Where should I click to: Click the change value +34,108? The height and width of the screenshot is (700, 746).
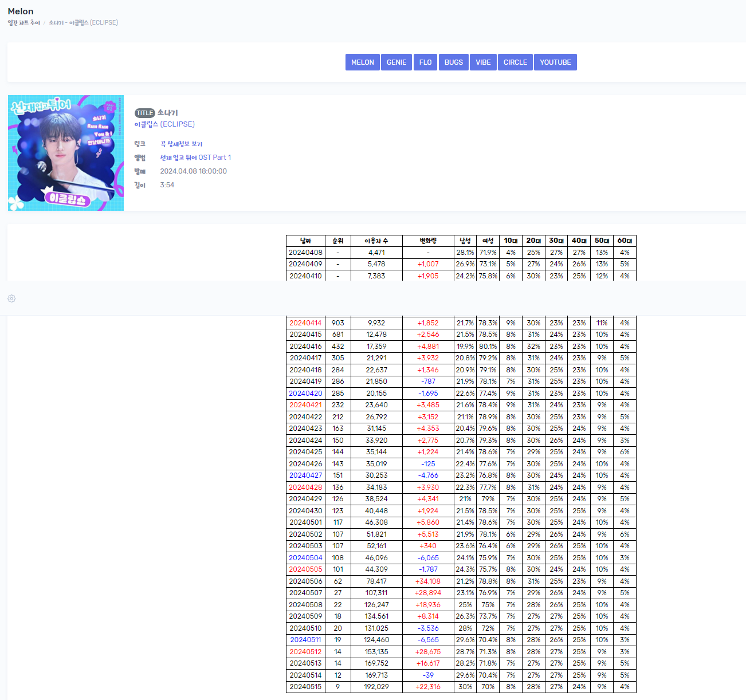click(428, 581)
